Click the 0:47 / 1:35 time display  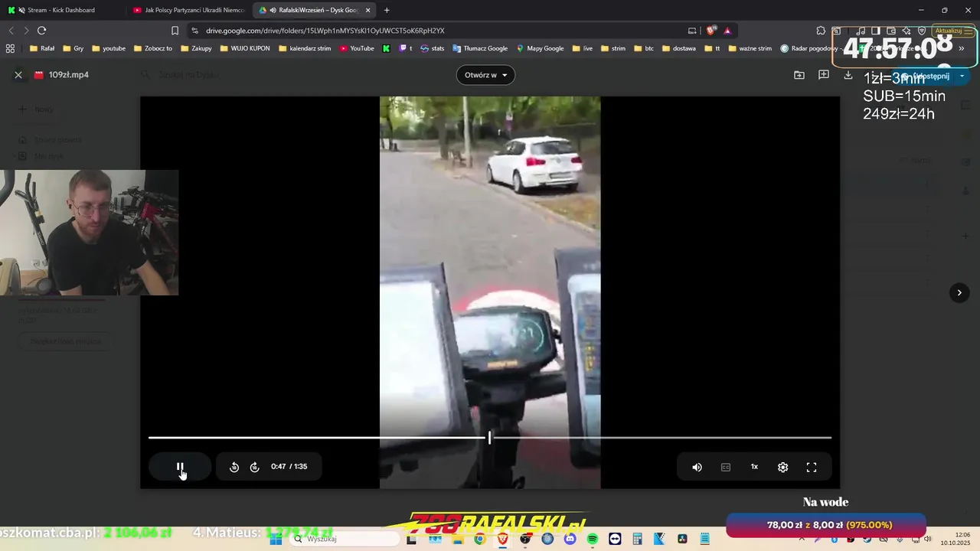[x=289, y=467]
